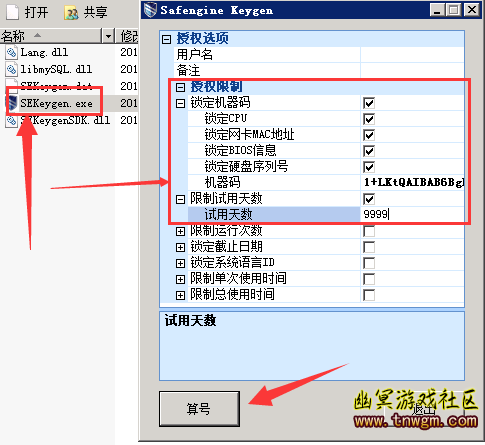Open the 名称 column dropdown arrow
Screen dimensions: 485x445
pos(108,36)
